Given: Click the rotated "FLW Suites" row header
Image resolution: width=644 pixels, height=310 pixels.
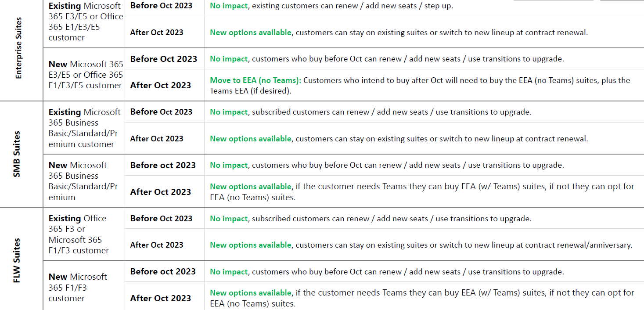Looking at the screenshot, I should click(x=17, y=260).
